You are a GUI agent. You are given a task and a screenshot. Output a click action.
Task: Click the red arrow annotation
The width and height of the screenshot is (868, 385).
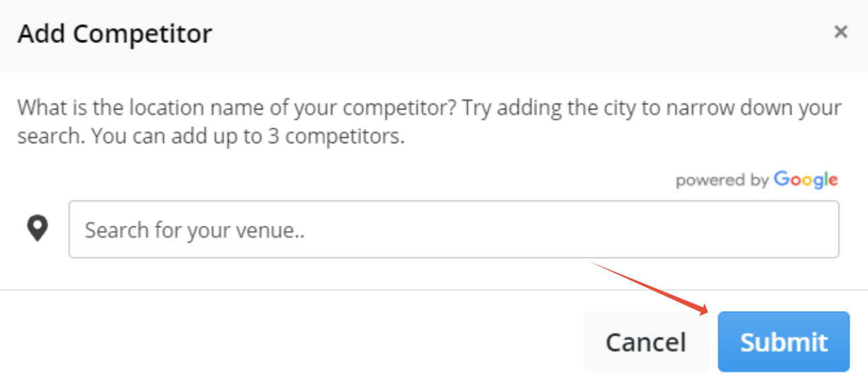650,288
